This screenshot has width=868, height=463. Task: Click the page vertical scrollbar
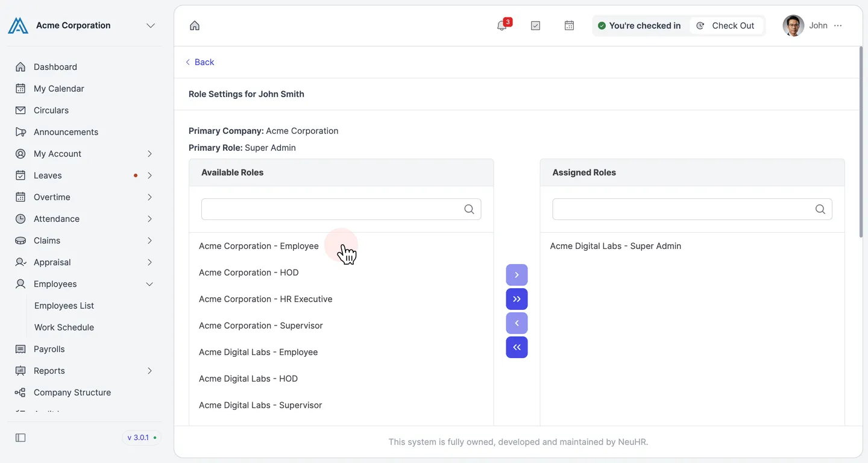coord(860,142)
